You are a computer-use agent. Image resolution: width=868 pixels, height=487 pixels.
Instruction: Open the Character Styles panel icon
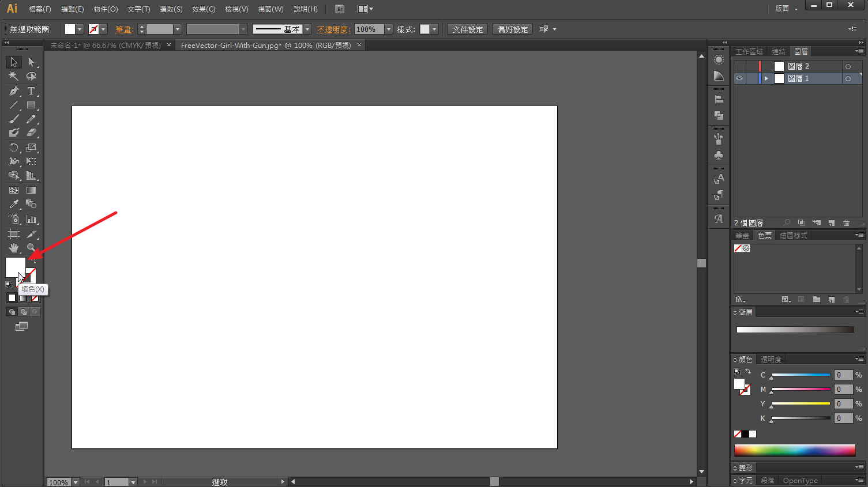(x=719, y=179)
